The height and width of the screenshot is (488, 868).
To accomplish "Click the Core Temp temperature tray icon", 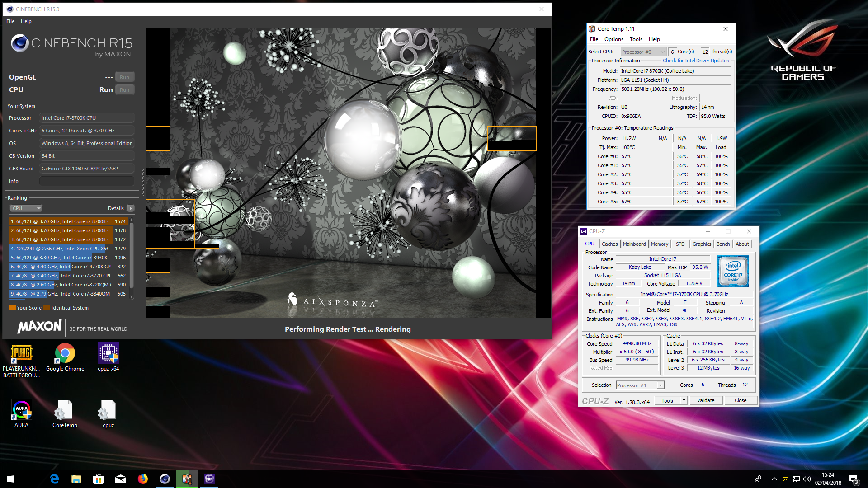I will (x=785, y=479).
